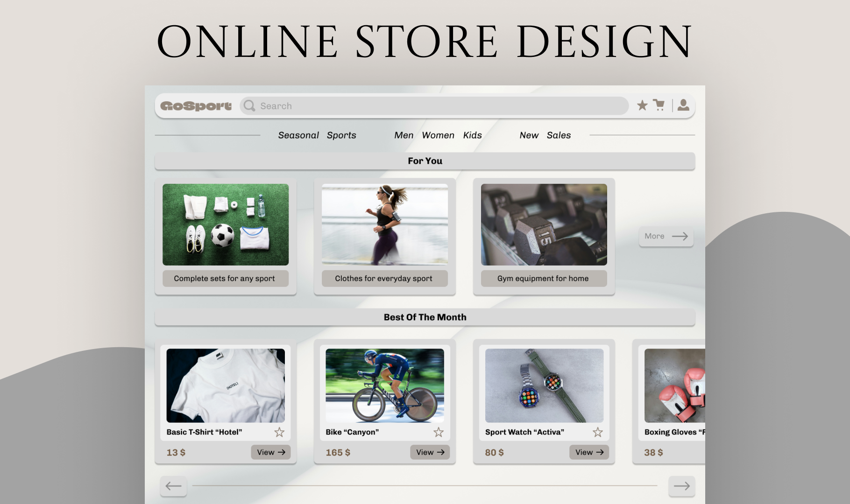This screenshot has width=850, height=504.
Task: Click the For You section header
Action: click(x=425, y=161)
